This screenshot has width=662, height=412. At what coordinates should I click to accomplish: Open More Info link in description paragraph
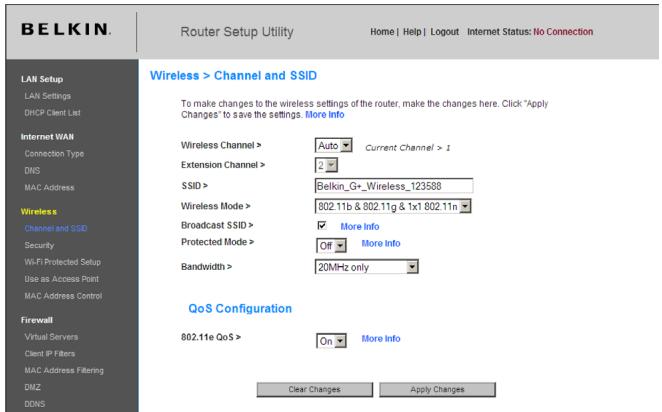[x=325, y=115]
